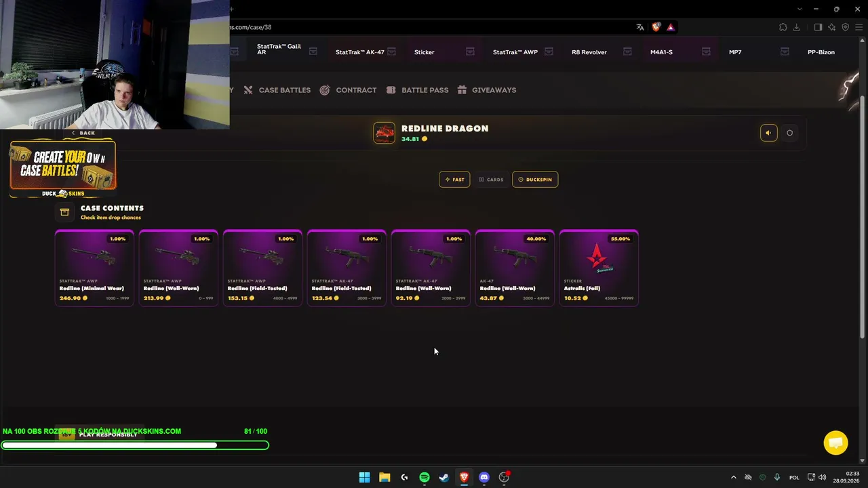Open OBS Studio from the taskbar
The image size is (868, 488).
504,477
